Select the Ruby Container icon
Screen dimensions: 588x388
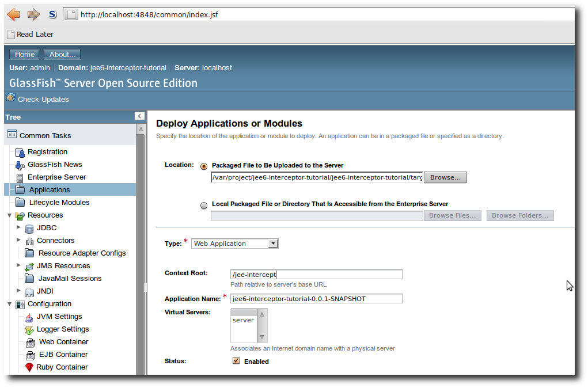(30, 367)
